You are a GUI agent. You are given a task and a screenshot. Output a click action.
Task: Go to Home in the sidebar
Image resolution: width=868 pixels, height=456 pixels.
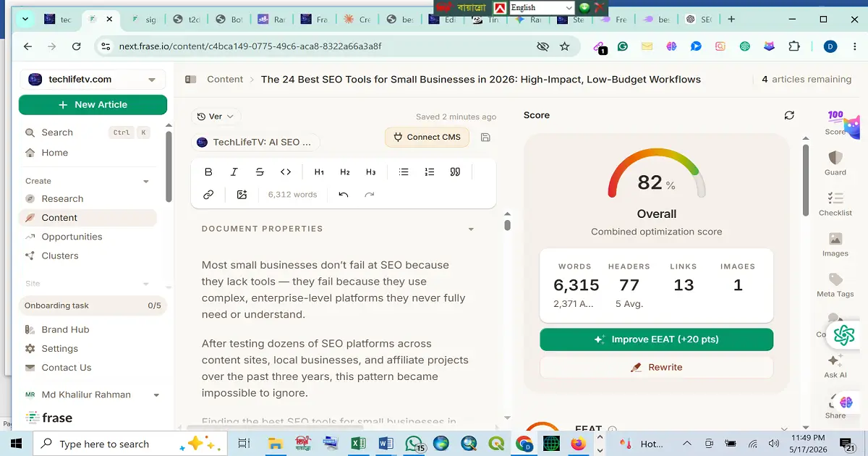click(x=47, y=153)
